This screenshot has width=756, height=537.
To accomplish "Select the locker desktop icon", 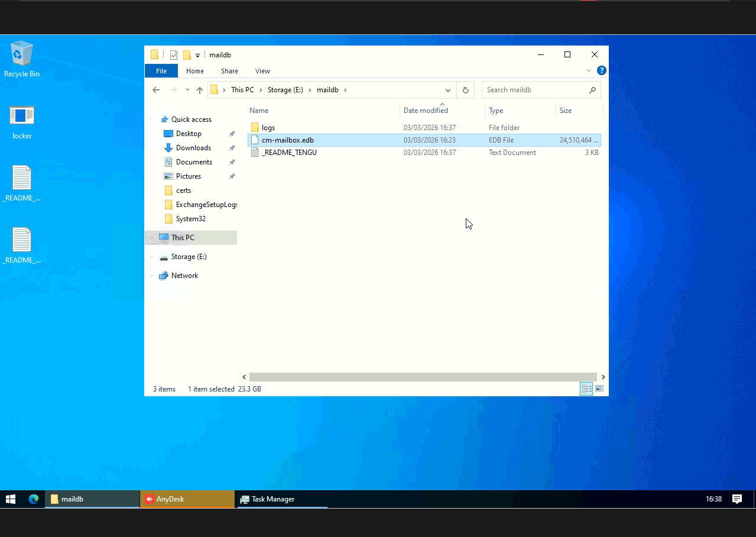I will click(x=22, y=122).
